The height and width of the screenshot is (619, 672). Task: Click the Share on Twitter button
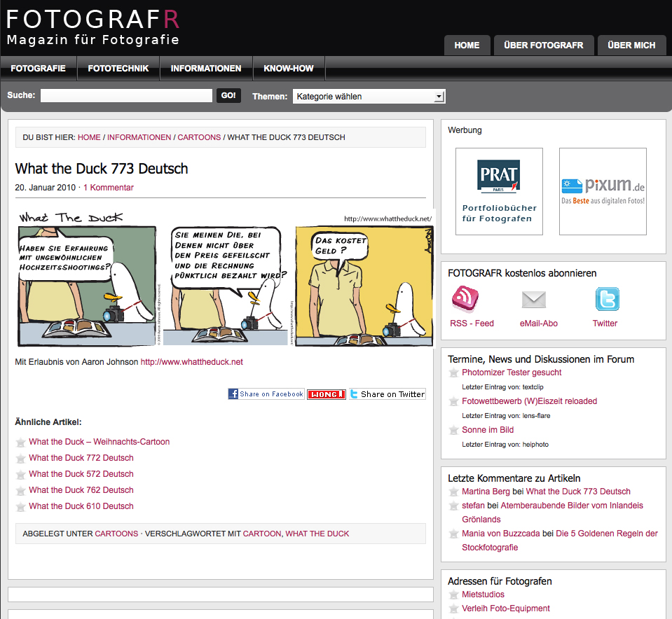pos(388,394)
